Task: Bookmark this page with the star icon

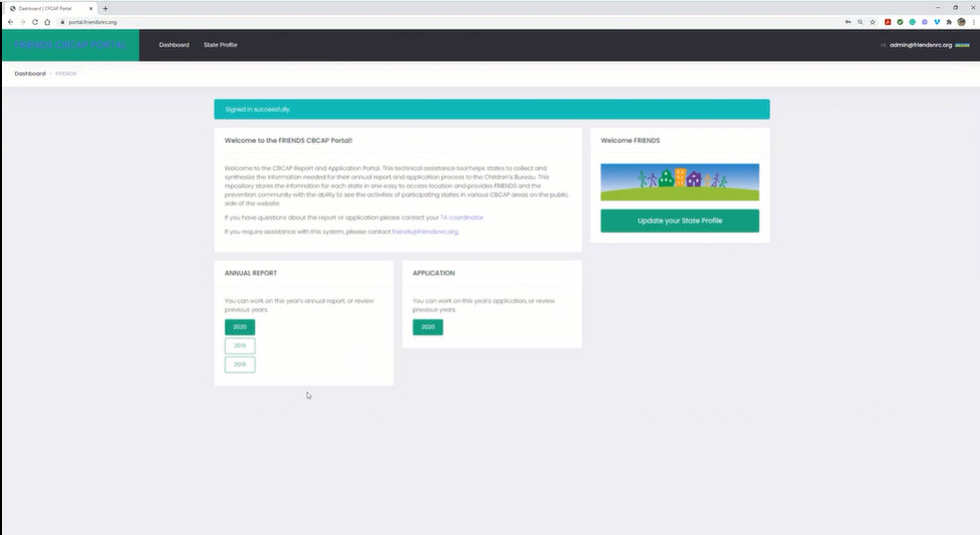Action: coord(873,22)
